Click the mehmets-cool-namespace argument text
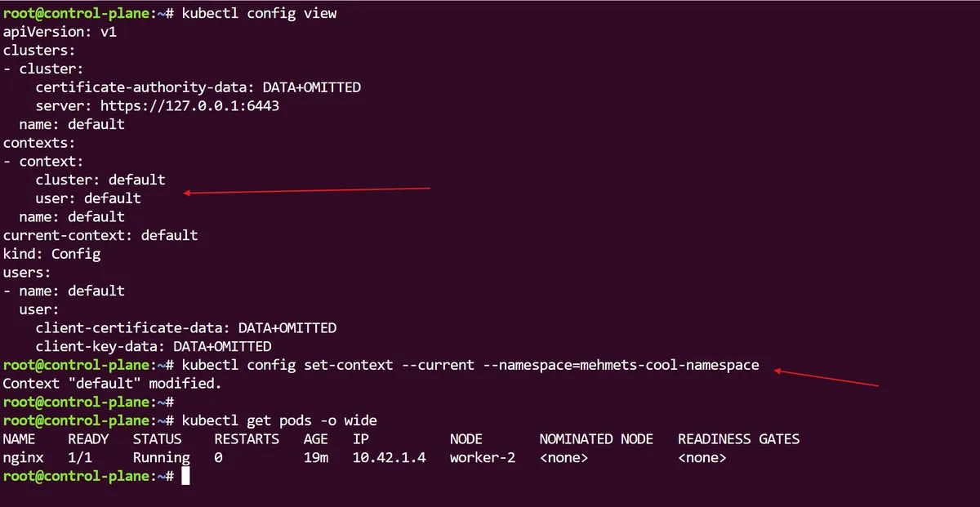Viewport: 980px width, 507px height. tap(669, 365)
